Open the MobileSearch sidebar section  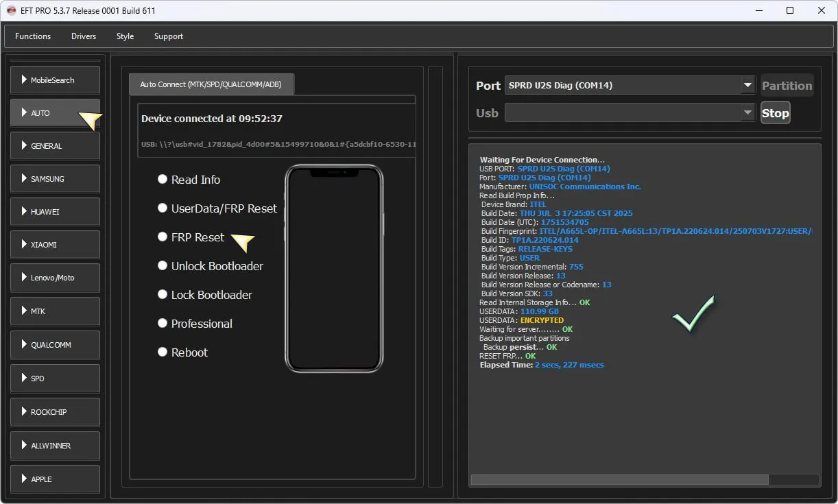pos(55,80)
